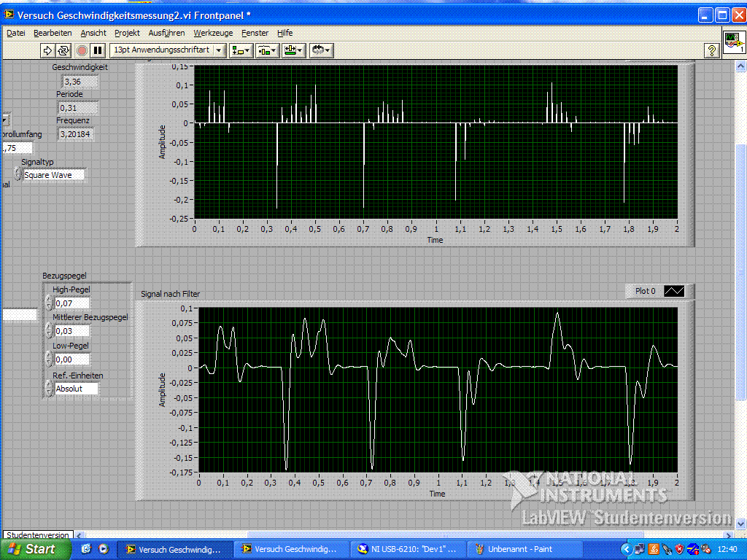Click the Windows Start button
Image resolution: width=747 pixels, height=560 pixels.
pyautogui.click(x=35, y=549)
